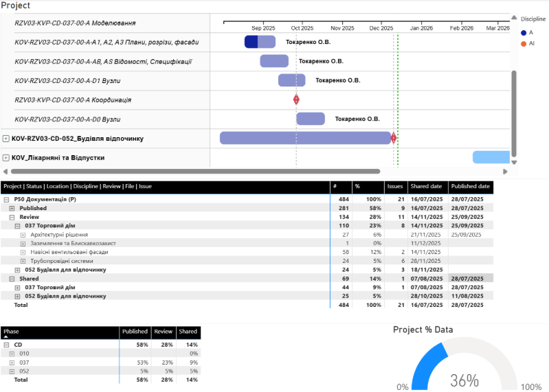Click the Dec 2025 timeline label
The width and height of the screenshot is (549, 392).
381,28
